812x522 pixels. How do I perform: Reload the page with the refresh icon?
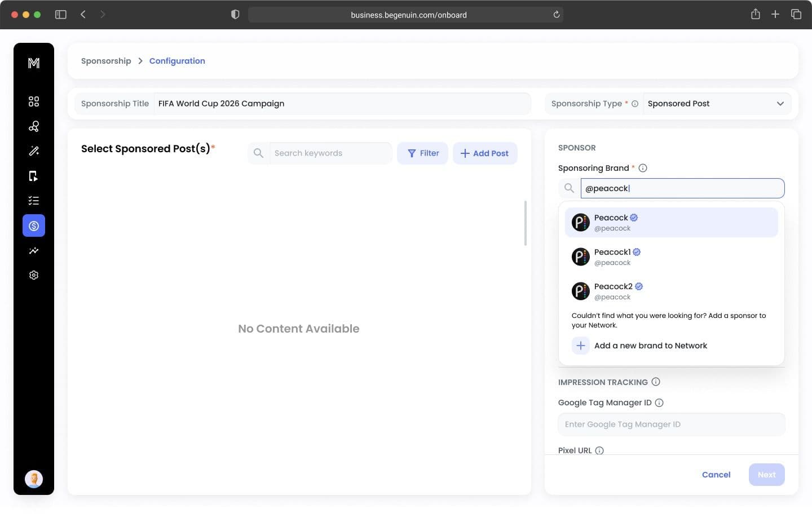pos(557,15)
